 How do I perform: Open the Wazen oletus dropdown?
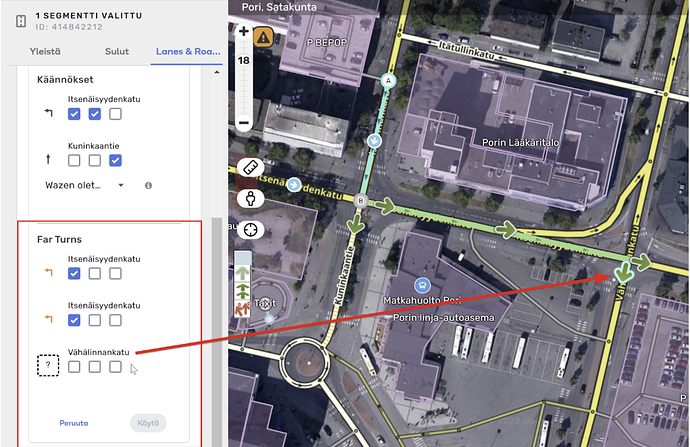[84, 185]
